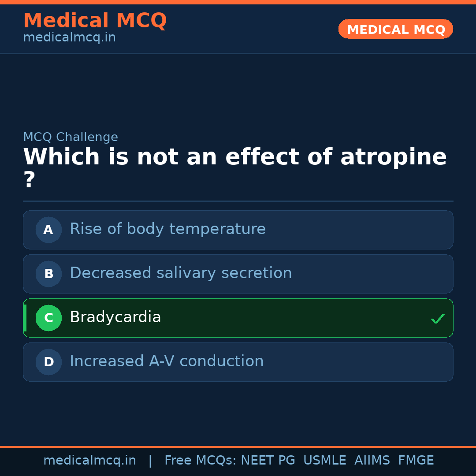Click the letter B circle badge
Image resolution: width=476 pixels, height=476 pixels.
click(x=48, y=274)
